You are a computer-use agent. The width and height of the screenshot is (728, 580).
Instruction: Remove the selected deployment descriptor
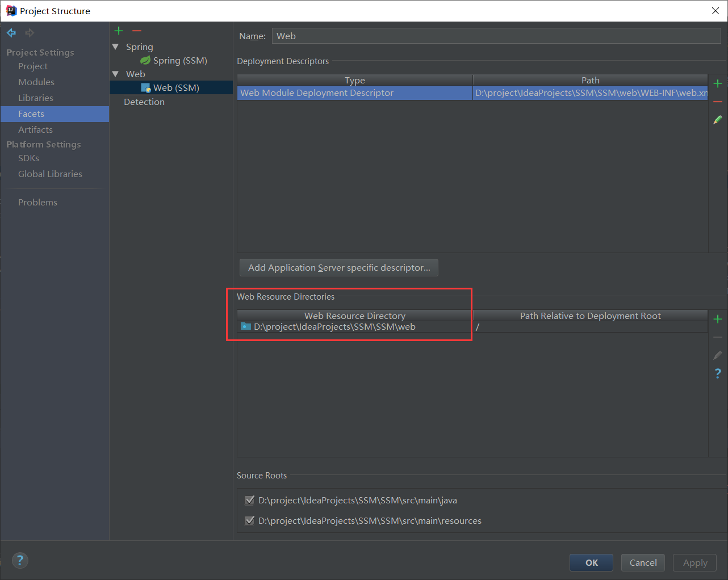click(x=718, y=102)
